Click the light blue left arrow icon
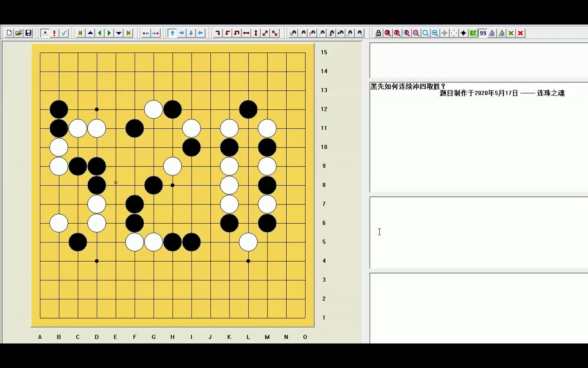 coord(200,33)
